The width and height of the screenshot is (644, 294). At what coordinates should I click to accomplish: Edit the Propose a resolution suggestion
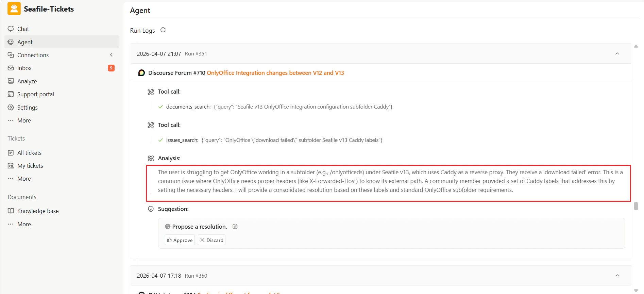pyautogui.click(x=235, y=227)
